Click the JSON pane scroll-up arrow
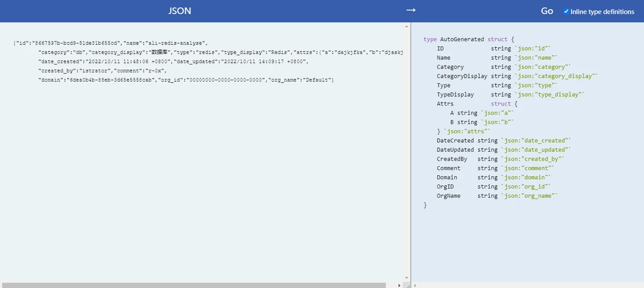 pos(407,26)
